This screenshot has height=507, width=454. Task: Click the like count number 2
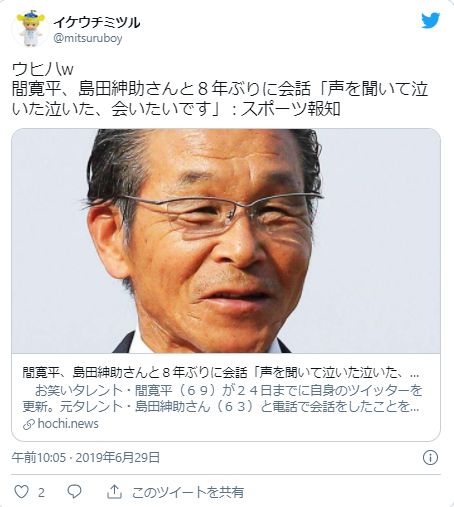(x=41, y=492)
